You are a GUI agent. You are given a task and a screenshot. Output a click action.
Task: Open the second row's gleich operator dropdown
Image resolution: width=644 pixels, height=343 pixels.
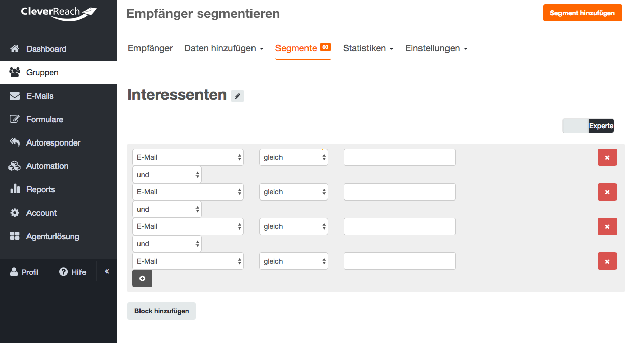(x=294, y=192)
